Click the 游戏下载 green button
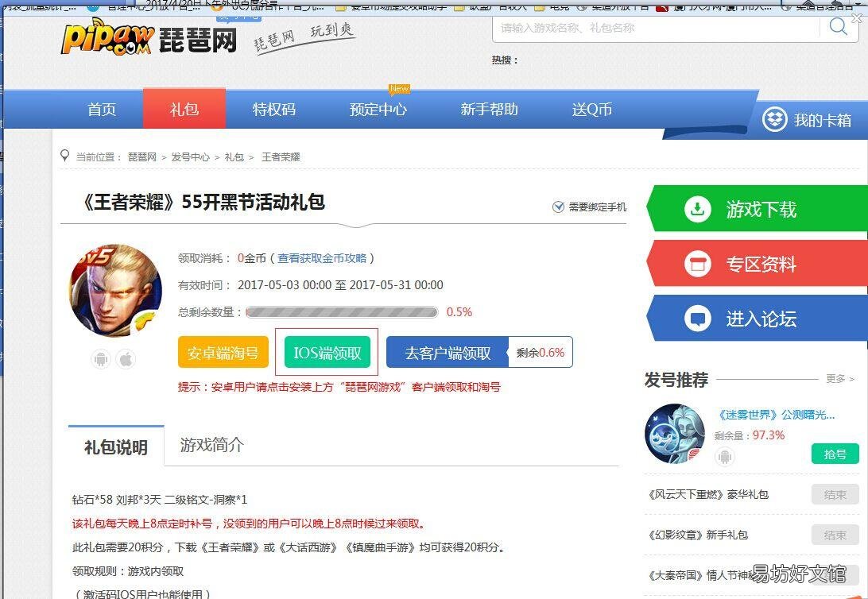Image resolution: width=868 pixels, height=599 pixels. coord(758,209)
